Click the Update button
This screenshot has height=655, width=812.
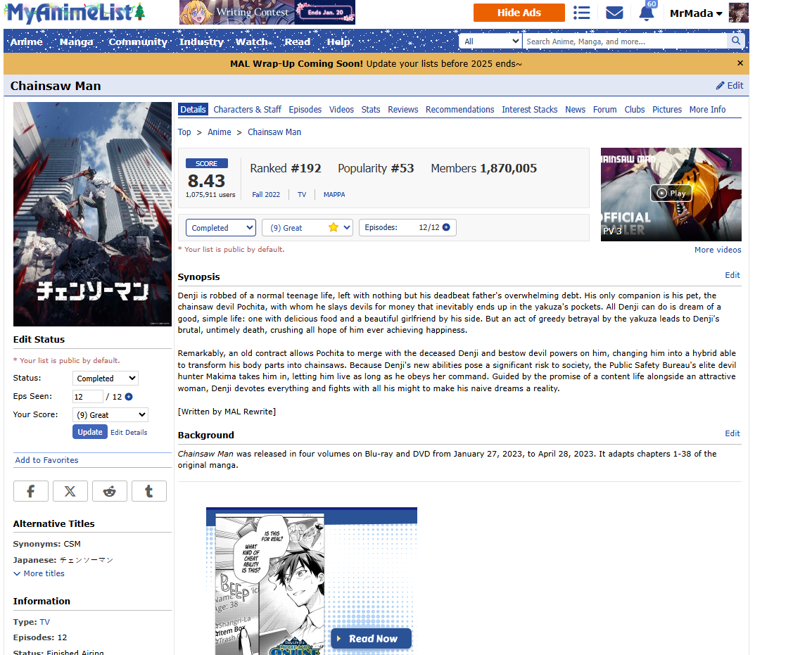click(90, 432)
